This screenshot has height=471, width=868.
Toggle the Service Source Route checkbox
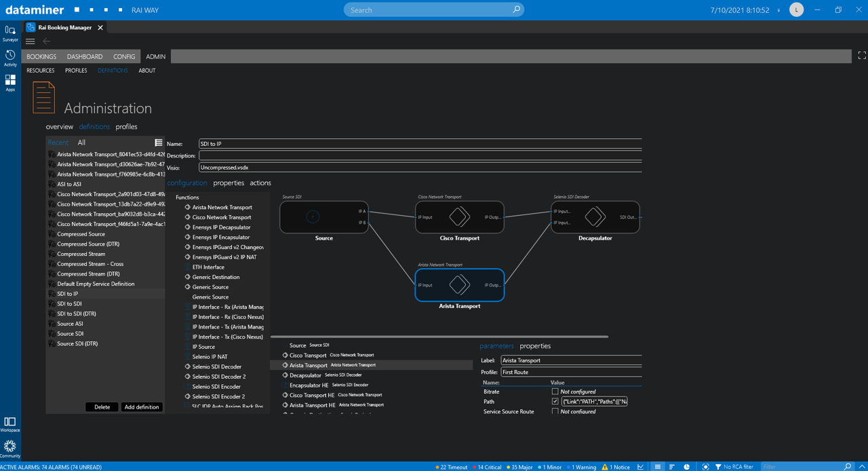tap(555, 411)
